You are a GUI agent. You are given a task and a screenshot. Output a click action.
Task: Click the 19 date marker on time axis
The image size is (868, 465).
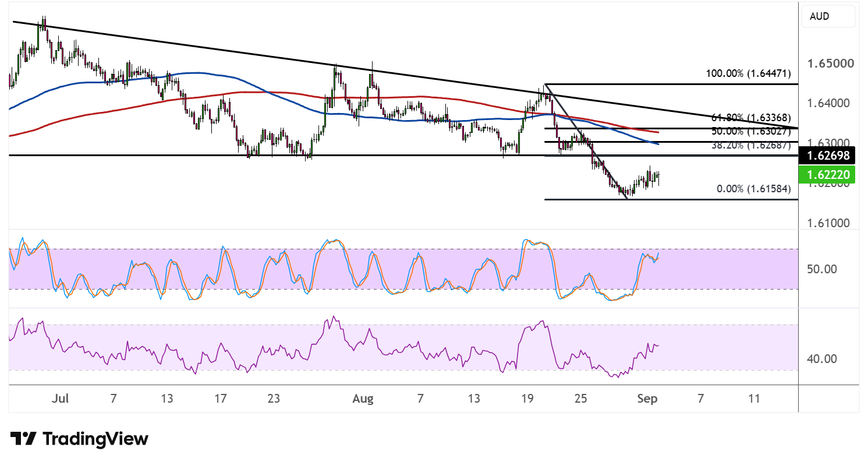tap(527, 399)
